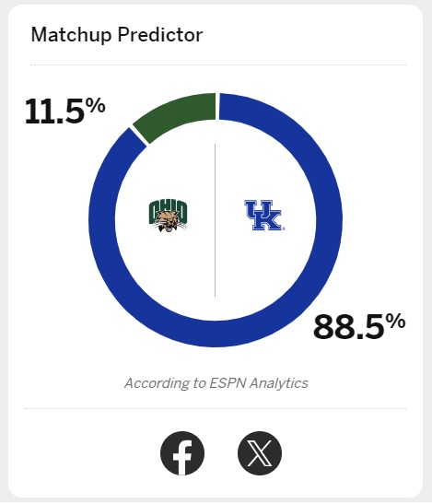Click the vertical divider between team logos

215,220
